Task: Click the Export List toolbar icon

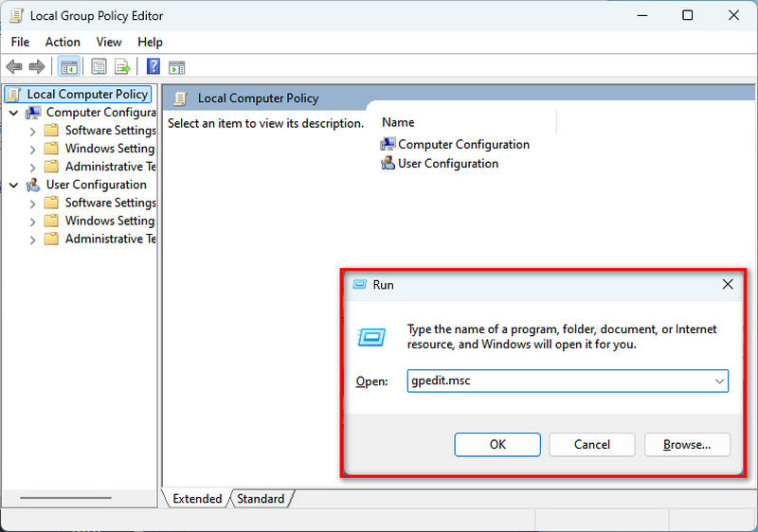Action: tap(122, 66)
